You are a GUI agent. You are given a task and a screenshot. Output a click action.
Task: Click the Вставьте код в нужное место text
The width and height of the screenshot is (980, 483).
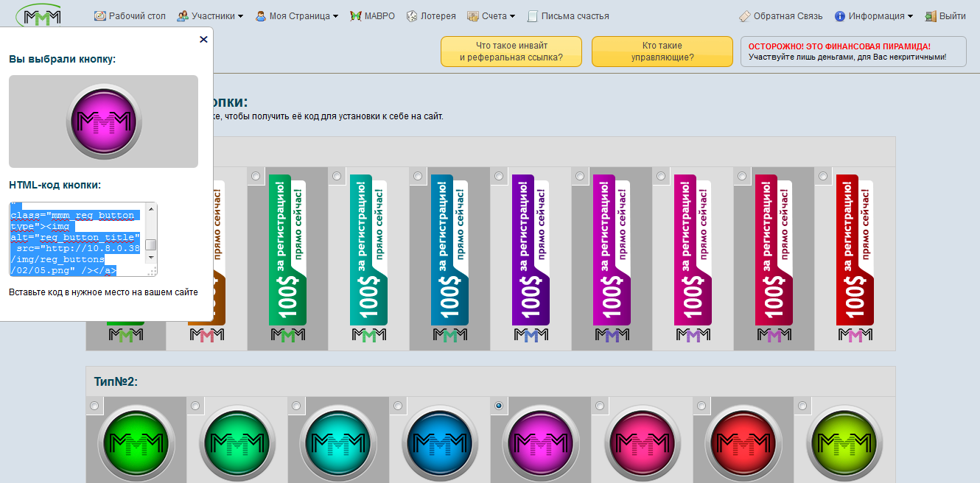pos(103,292)
